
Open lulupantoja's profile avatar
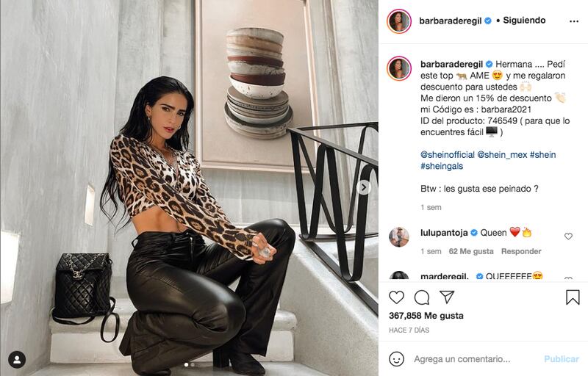[399, 236]
